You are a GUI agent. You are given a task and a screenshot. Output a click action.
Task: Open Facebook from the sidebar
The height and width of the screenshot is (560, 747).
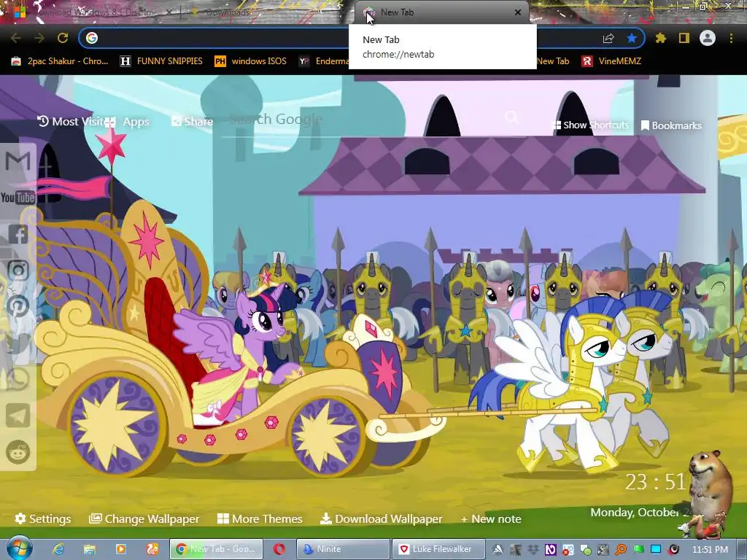(x=18, y=234)
